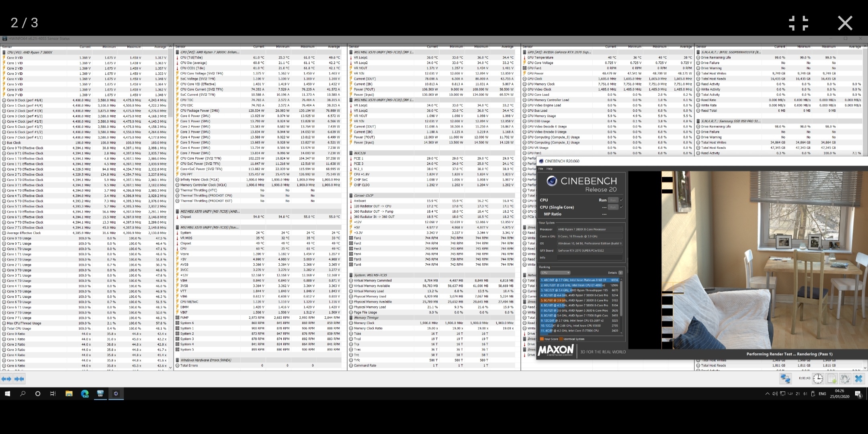Open HWiNFO remote network monitors icon

click(x=785, y=379)
